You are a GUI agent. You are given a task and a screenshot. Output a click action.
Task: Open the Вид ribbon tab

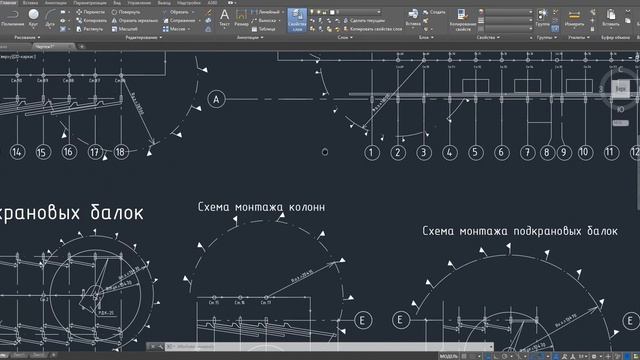coord(117,2)
